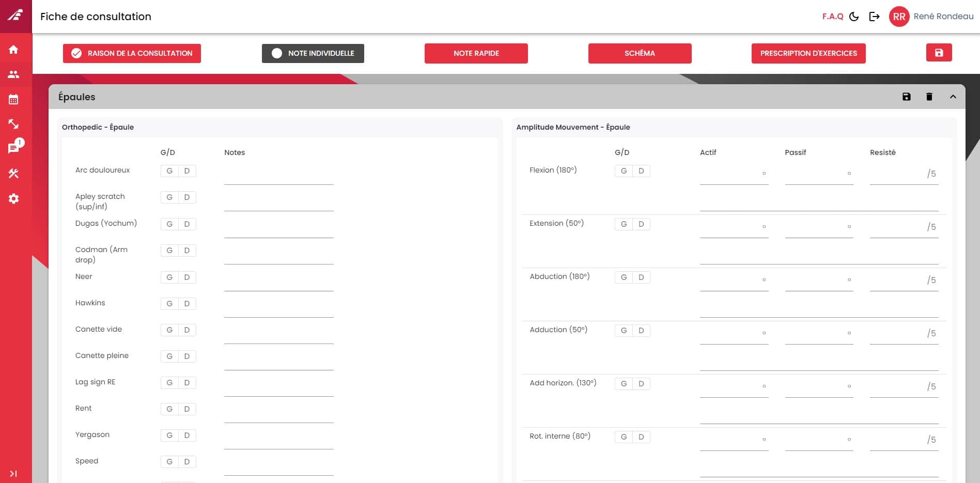Save the Épaules section with disk icon
Image resolution: width=980 pixels, height=483 pixels.
[x=907, y=97]
